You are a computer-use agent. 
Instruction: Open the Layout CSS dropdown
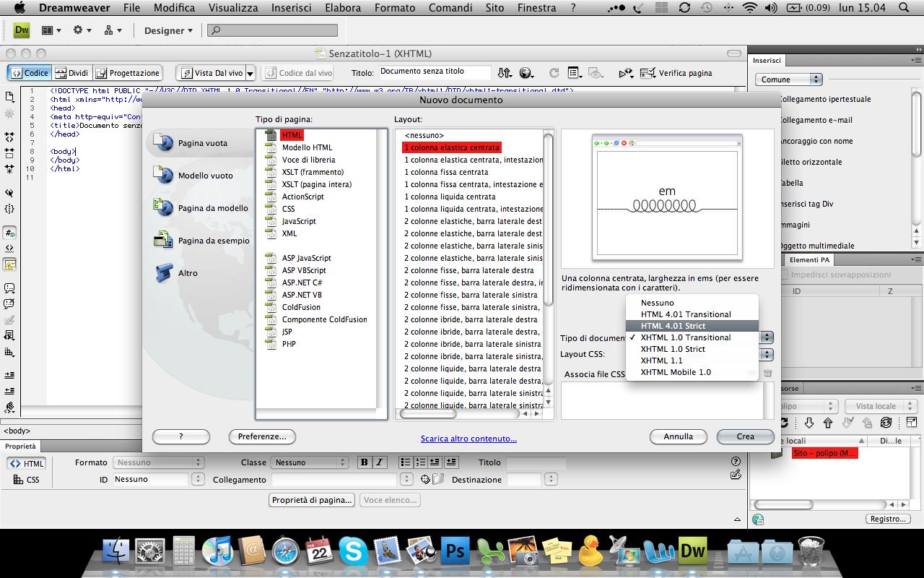click(x=767, y=355)
